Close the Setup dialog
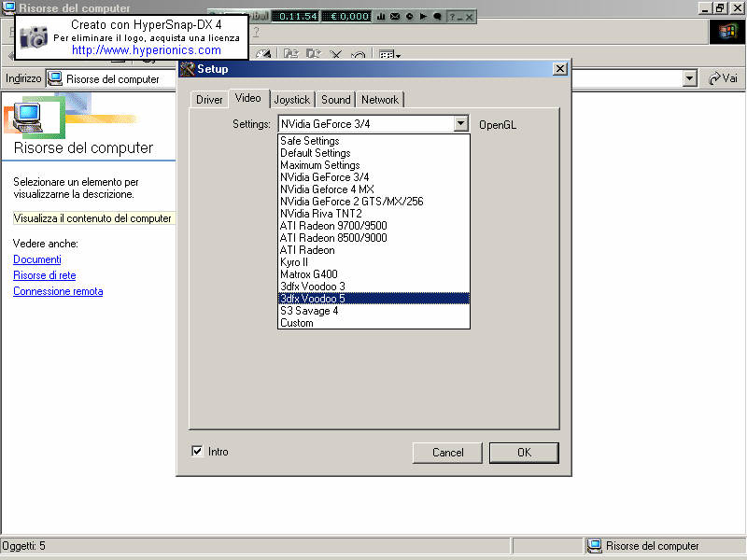 (x=560, y=69)
